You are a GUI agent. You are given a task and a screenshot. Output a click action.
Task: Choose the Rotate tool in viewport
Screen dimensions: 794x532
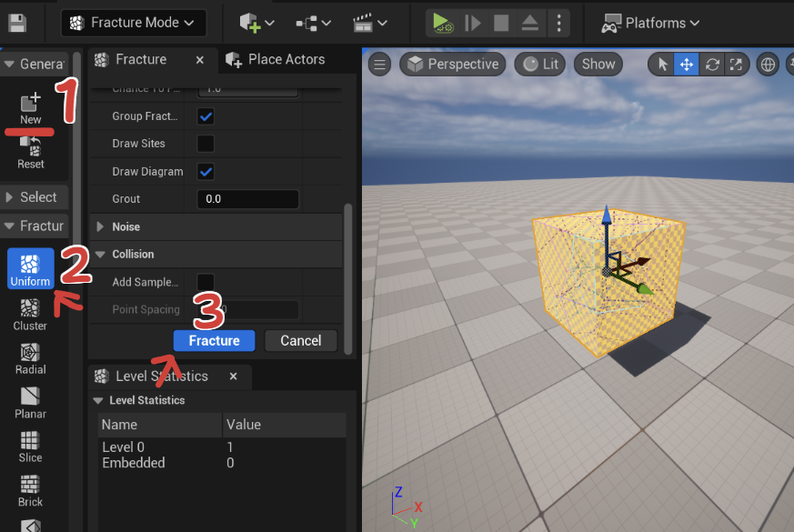(x=712, y=65)
